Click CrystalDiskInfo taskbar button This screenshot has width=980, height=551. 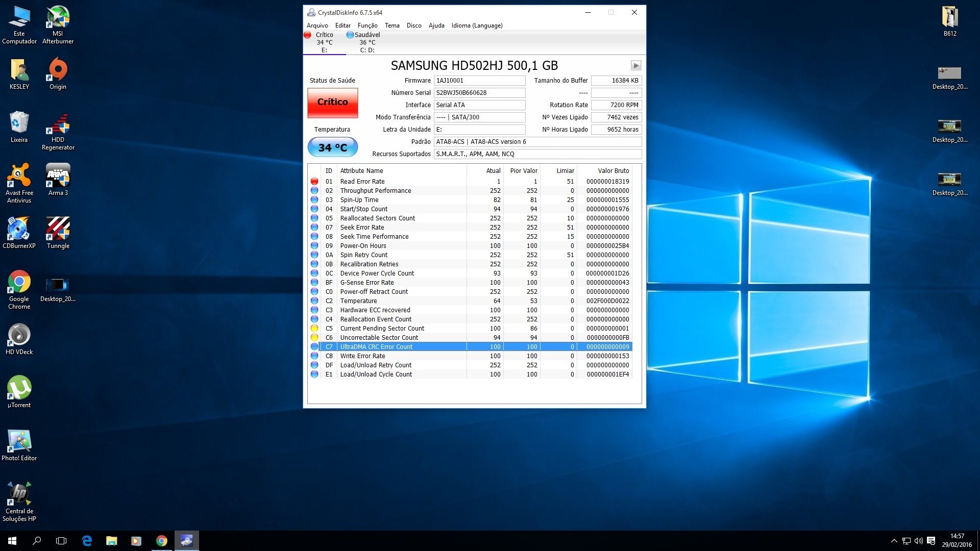coord(186,541)
